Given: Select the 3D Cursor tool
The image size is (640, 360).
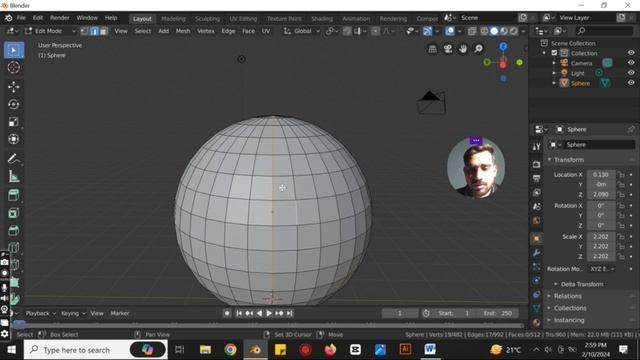Looking at the screenshot, I should 13,68.
